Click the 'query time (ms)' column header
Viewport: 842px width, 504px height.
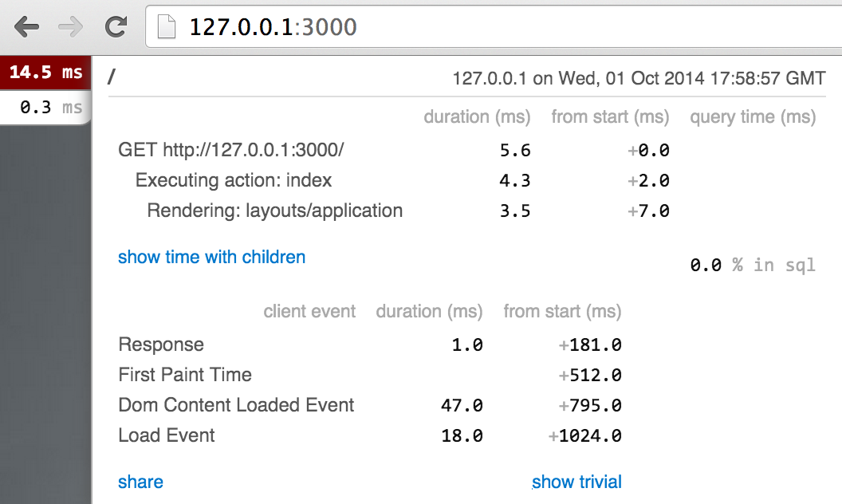pyautogui.click(x=753, y=117)
